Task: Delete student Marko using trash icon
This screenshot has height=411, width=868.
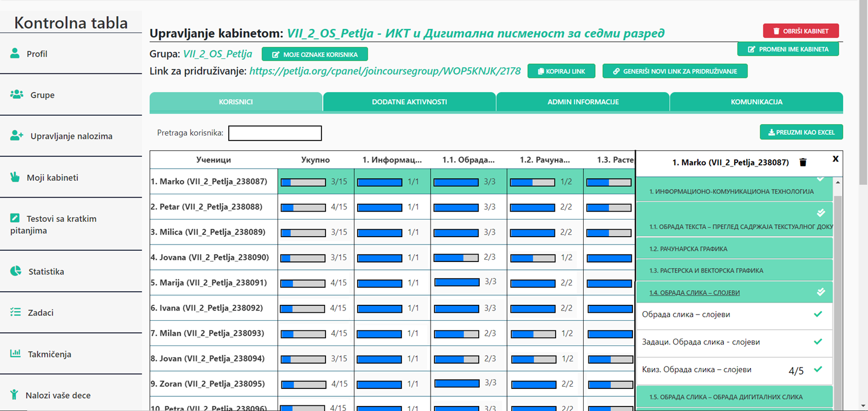Action: point(803,163)
